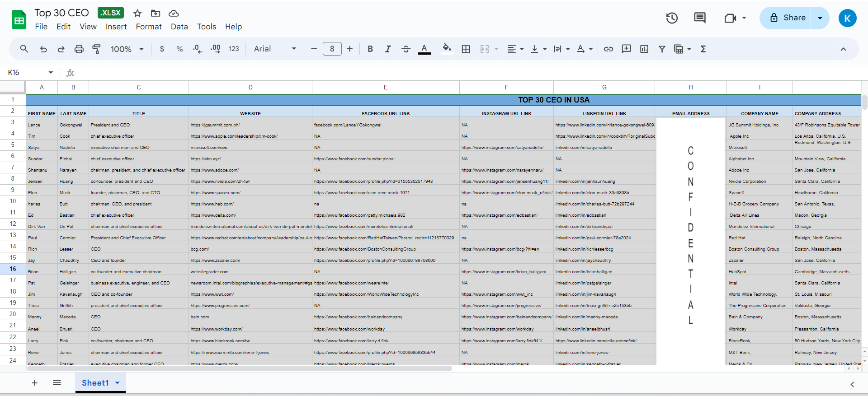Open vertical align dropdown
The image size is (868, 396).
538,49
